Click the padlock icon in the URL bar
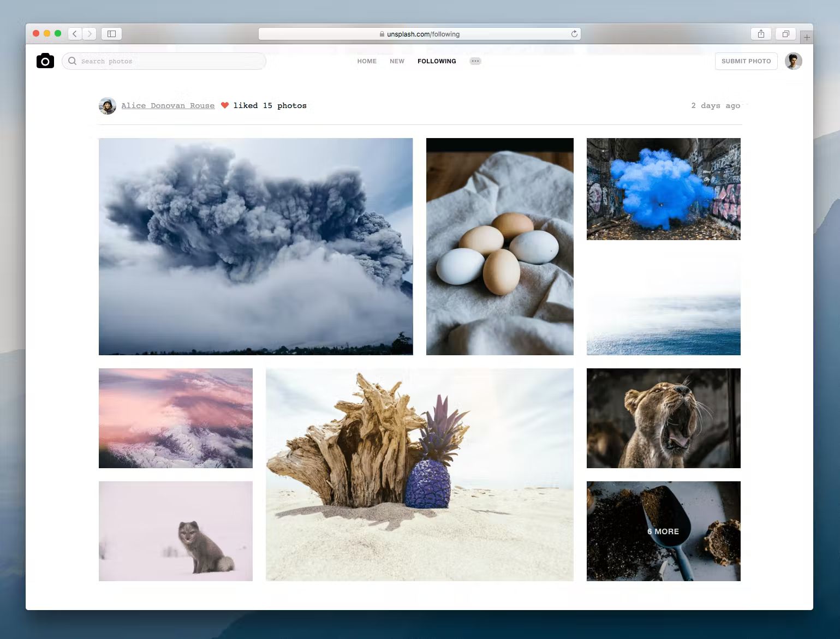The width and height of the screenshot is (840, 639). (382, 33)
